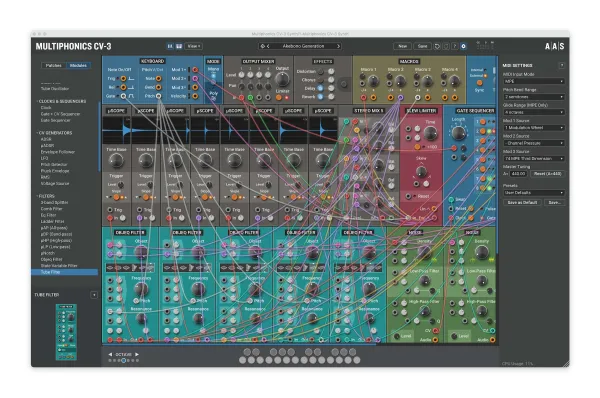The height and width of the screenshot is (398, 600).
Task: Click the Tube Filter panel options icon
Action: (94, 295)
